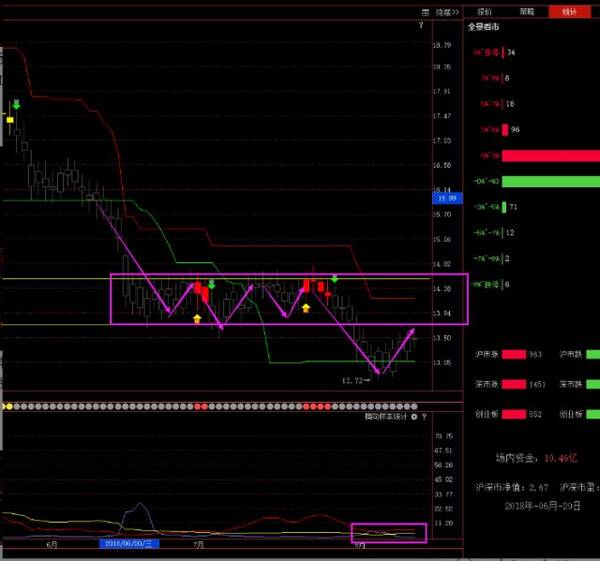
Task: Click the green row showing count 2
Action: (491, 259)
